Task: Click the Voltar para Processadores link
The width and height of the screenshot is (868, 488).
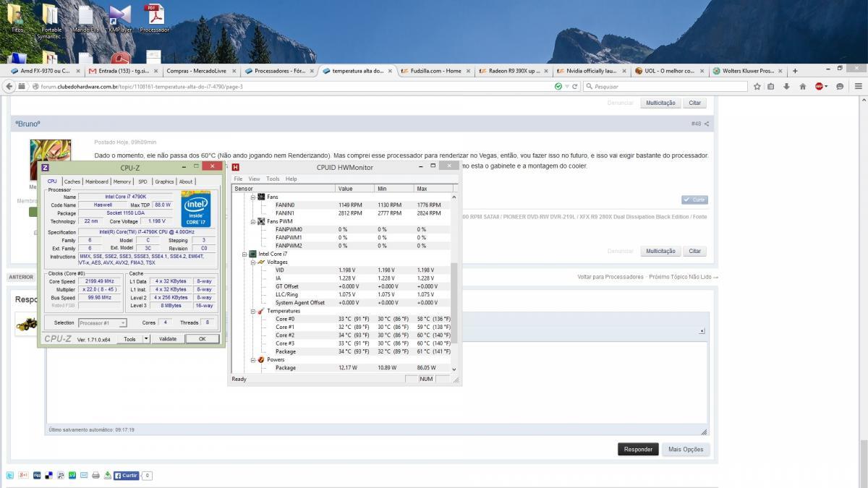Action: pos(610,277)
